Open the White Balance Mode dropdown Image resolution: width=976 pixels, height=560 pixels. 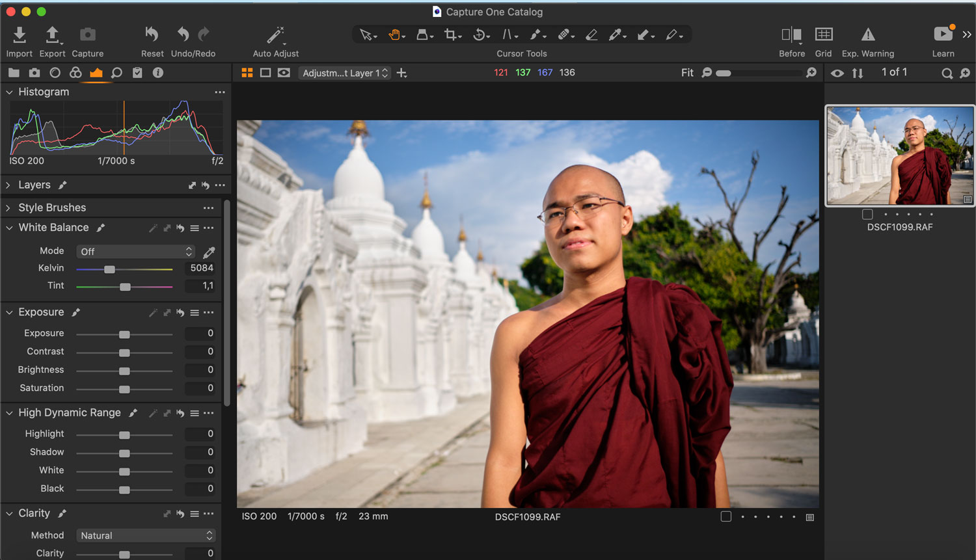click(x=136, y=252)
